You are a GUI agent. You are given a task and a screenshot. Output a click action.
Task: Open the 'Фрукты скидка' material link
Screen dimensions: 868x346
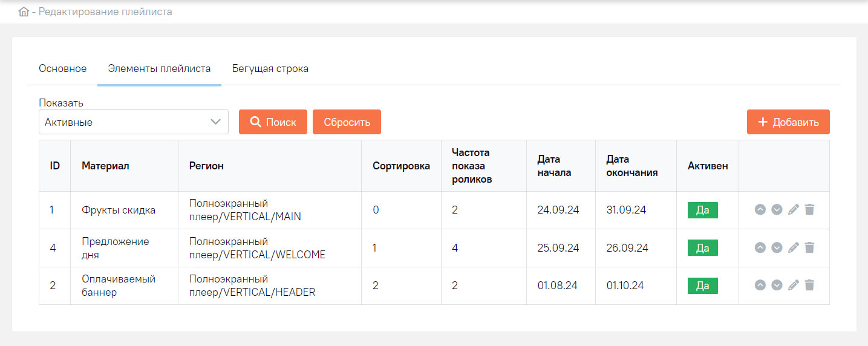point(119,210)
